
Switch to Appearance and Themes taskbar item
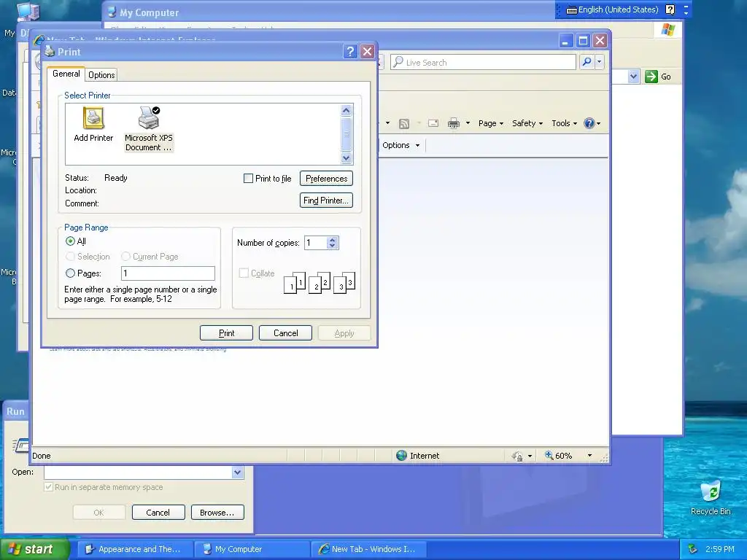click(135, 549)
